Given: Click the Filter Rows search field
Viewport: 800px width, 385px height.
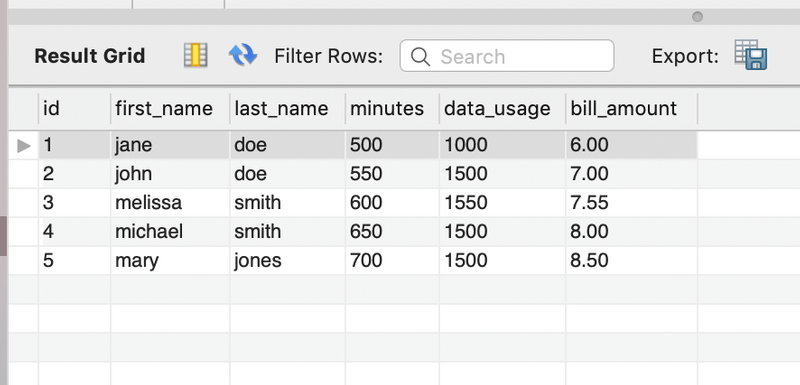Looking at the screenshot, I should click(x=507, y=56).
